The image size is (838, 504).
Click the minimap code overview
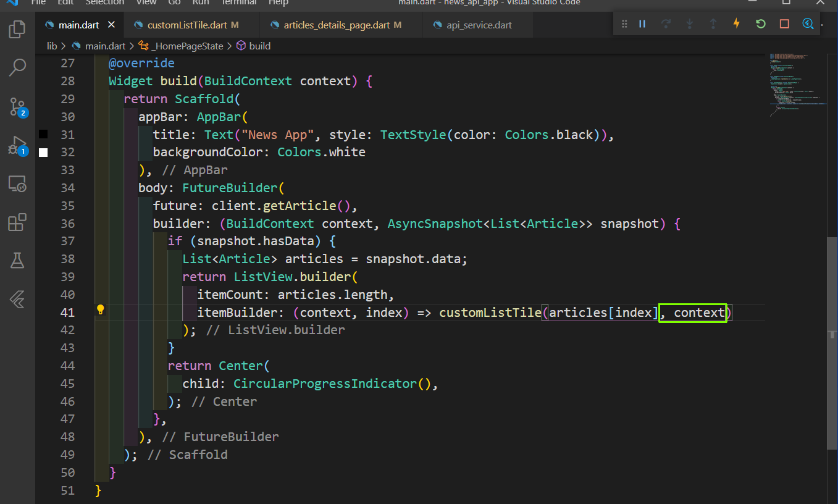click(x=797, y=85)
